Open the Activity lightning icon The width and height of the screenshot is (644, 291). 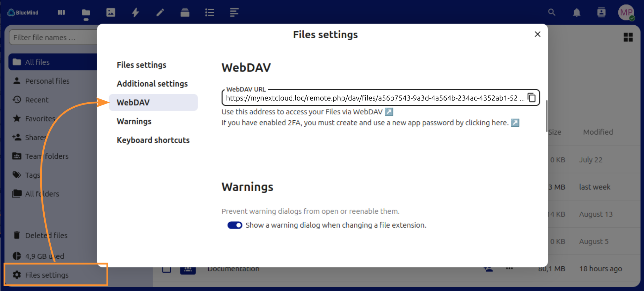(x=136, y=13)
